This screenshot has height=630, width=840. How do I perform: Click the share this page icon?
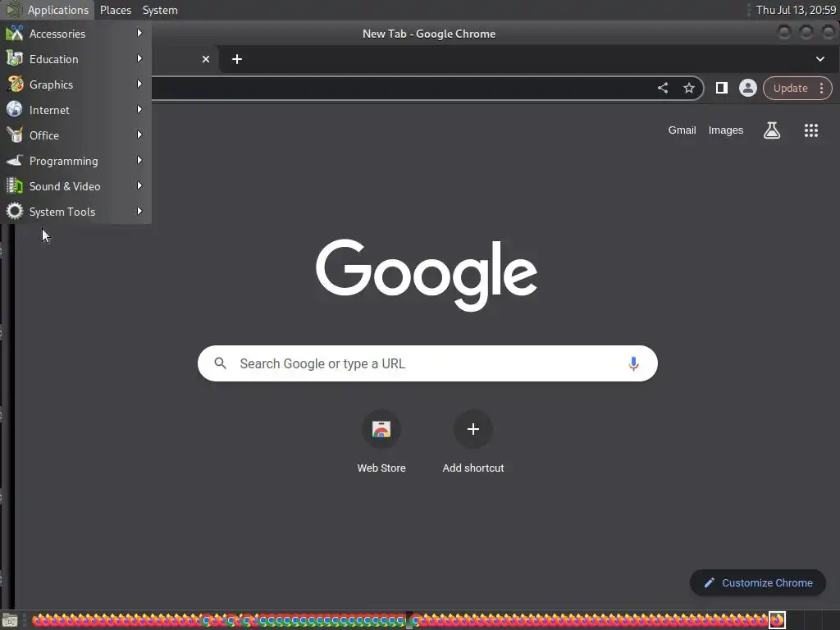point(663,88)
